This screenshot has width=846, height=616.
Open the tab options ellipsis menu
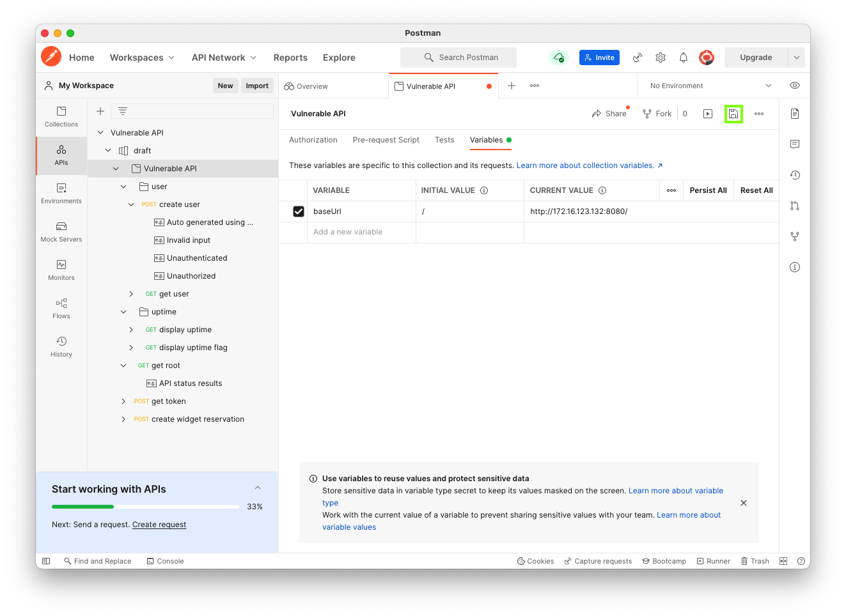pyautogui.click(x=535, y=86)
